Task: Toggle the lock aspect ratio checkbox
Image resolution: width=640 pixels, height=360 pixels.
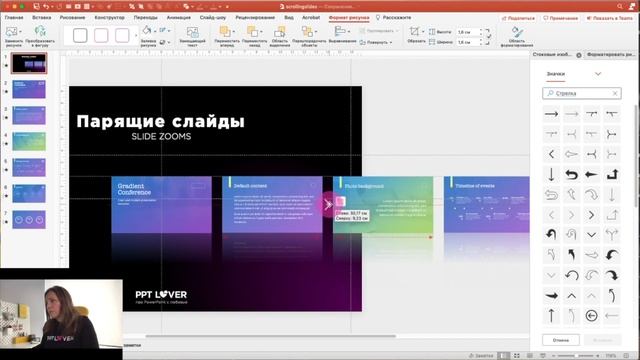Action: pyautogui.click(x=488, y=37)
